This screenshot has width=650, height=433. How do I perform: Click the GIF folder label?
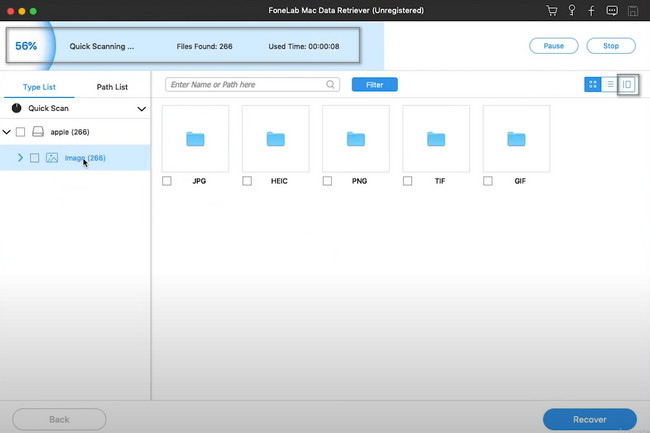(x=520, y=181)
